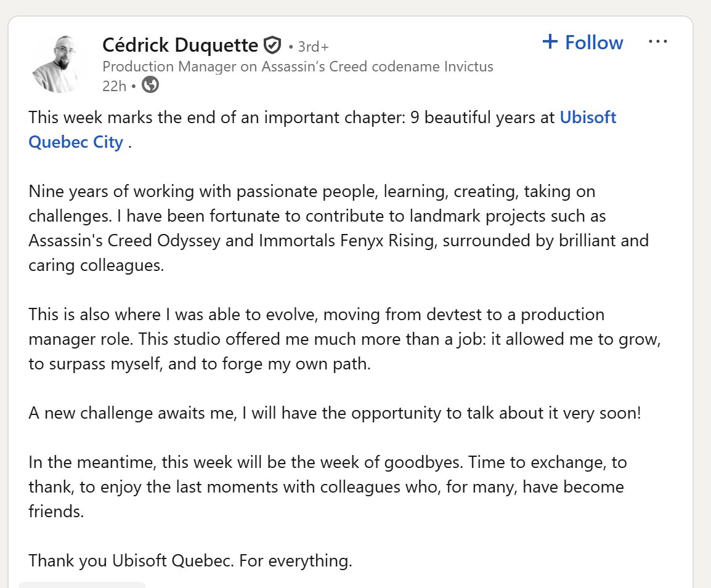711x588 pixels.
Task: Click the 3rd+ connection degree label
Action: tap(313, 47)
